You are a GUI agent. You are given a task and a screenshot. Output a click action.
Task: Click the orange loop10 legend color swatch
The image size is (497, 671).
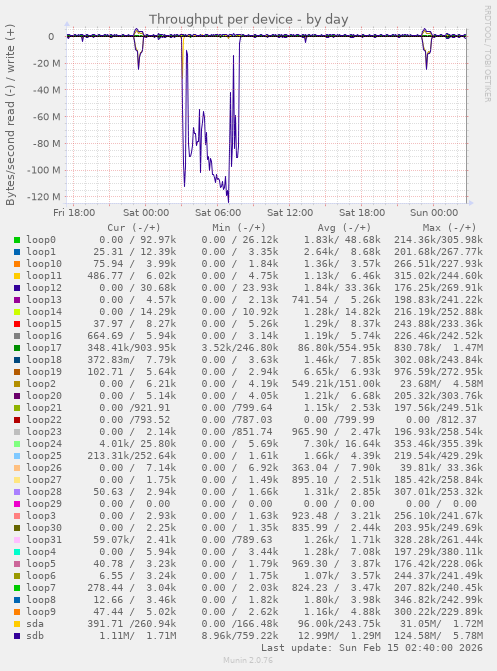pos(17,264)
